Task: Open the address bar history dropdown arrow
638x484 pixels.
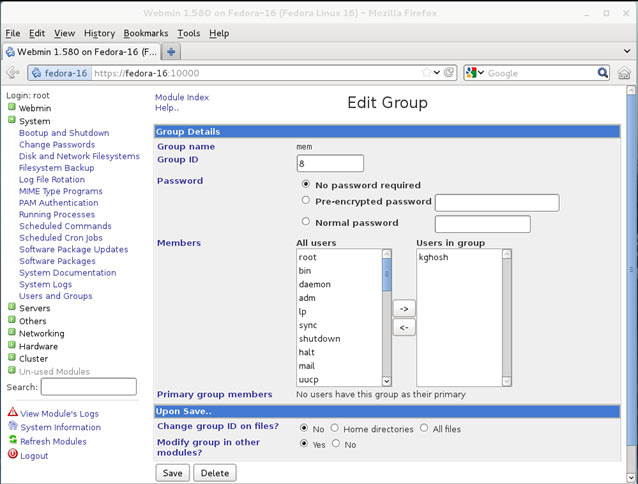Action: point(437,73)
